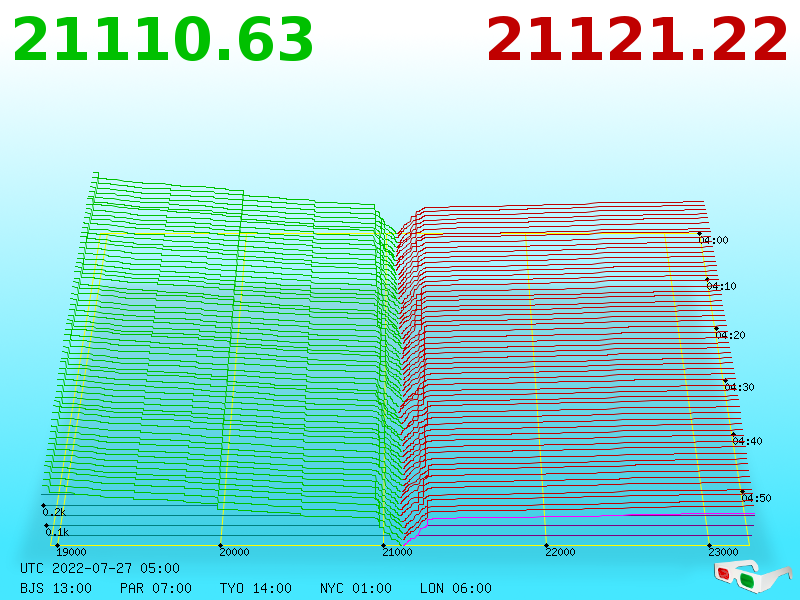Click the red ask price 21121.22
The width and height of the screenshot is (800, 600).
pyautogui.click(x=637, y=39)
